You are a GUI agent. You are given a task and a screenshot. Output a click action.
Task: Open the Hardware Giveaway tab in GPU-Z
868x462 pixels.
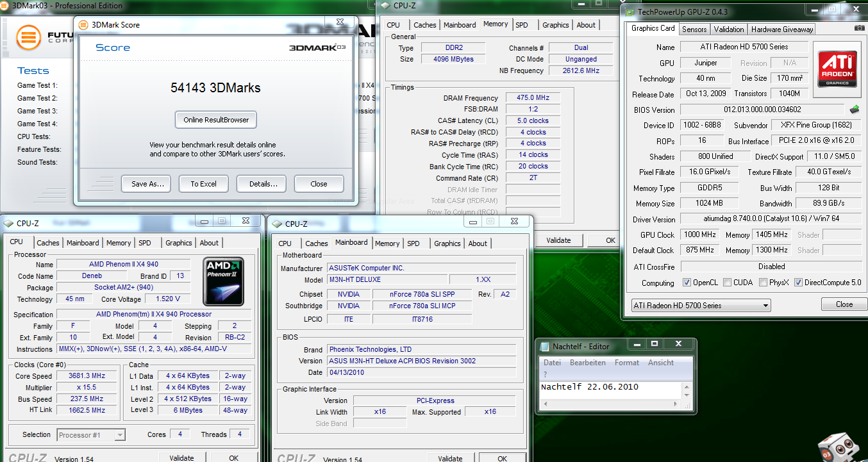782,29
